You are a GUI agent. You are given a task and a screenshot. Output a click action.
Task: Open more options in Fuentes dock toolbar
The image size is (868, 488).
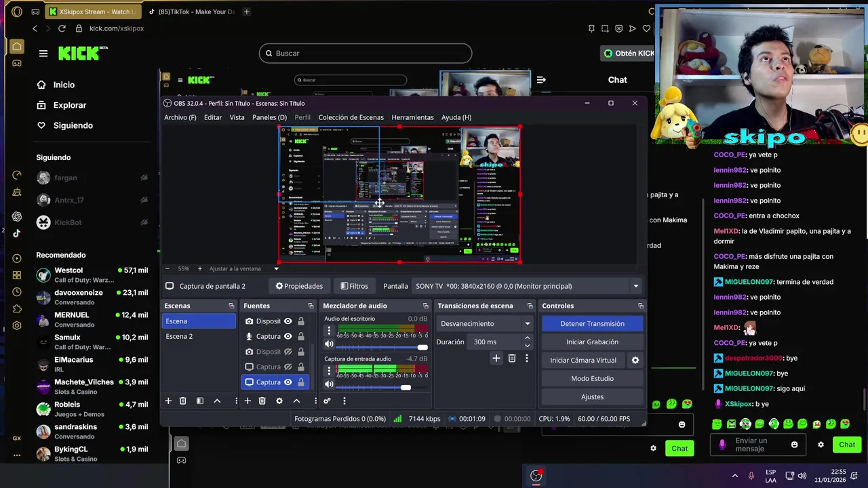(x=315, y=401)
